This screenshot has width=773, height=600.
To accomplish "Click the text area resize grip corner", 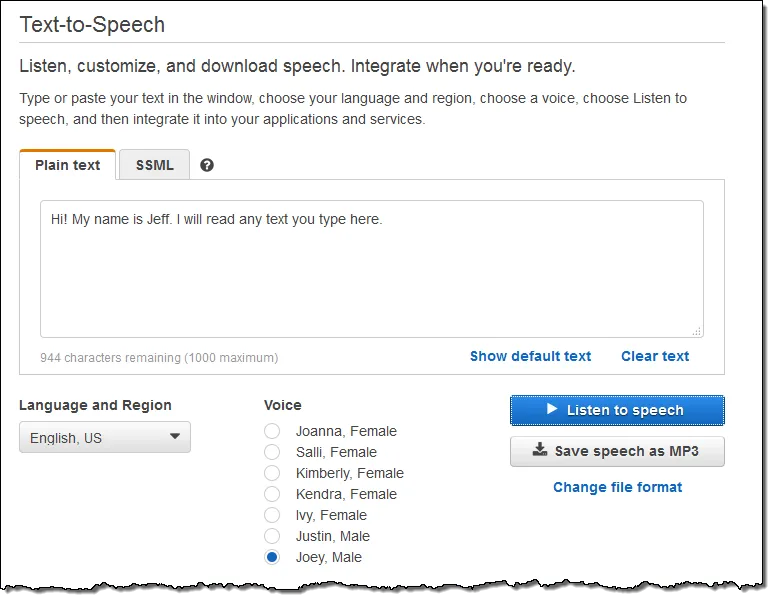I will (697, 332).
